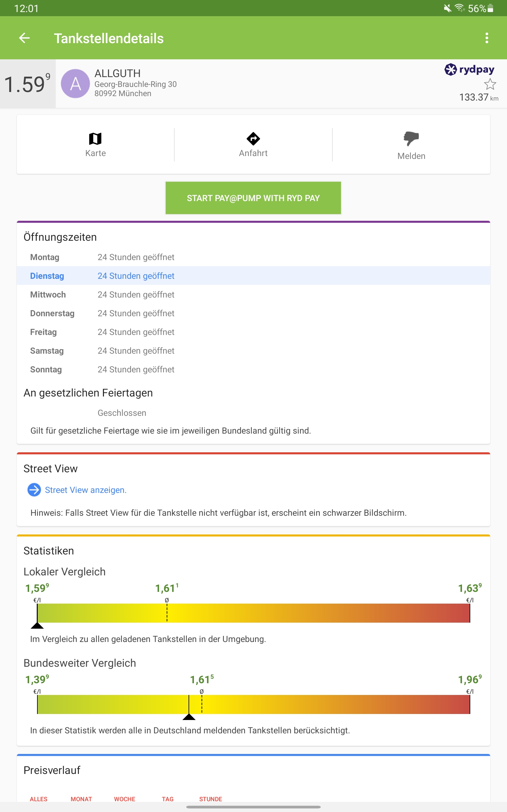The image size is (507, 812).
Task: Tap the back arrow in header
Action: pos(24,38)
